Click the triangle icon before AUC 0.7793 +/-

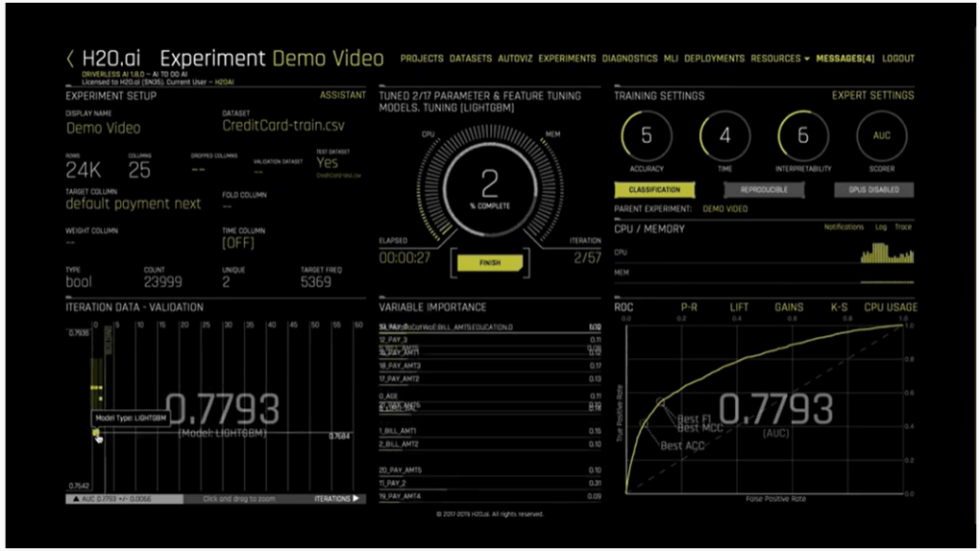click(x=76, y=499)
